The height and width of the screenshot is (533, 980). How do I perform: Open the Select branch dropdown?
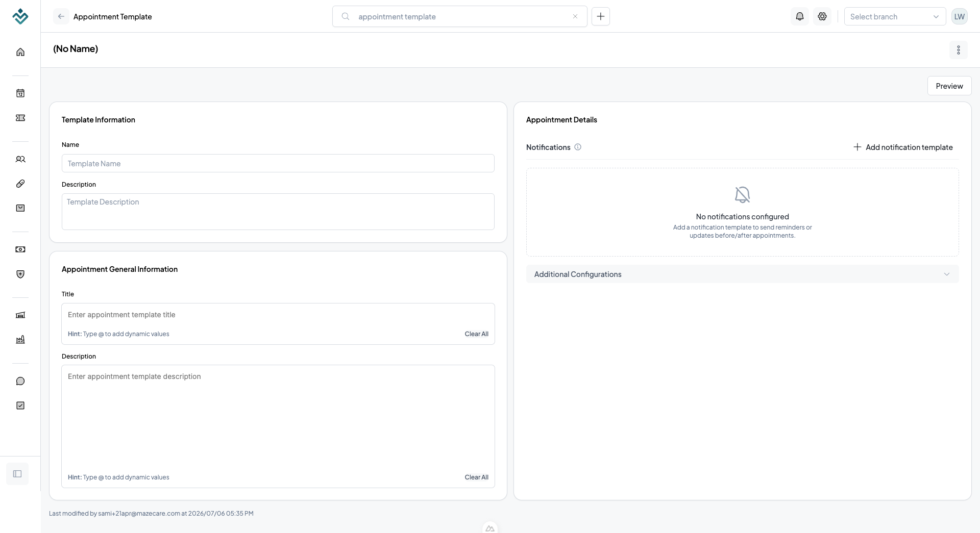point(895,16)
